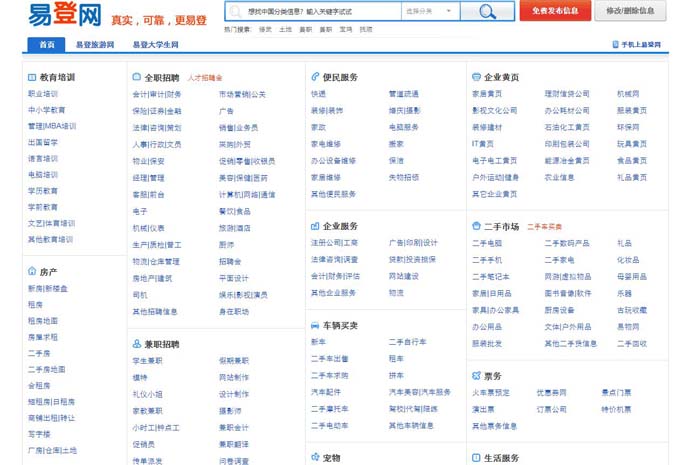
Task: Click the 全职招聘 section icon
Action: (x=136, y=77)
